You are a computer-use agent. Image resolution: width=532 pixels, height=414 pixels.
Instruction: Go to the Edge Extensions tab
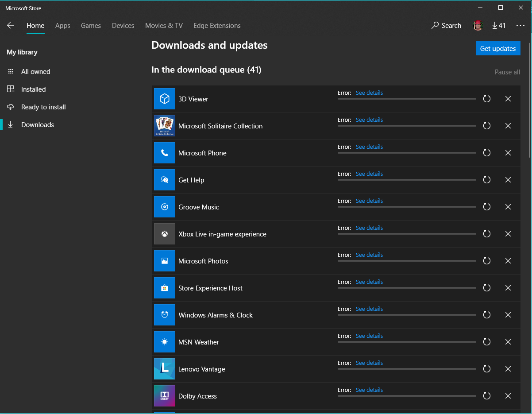tap(217, 26)
